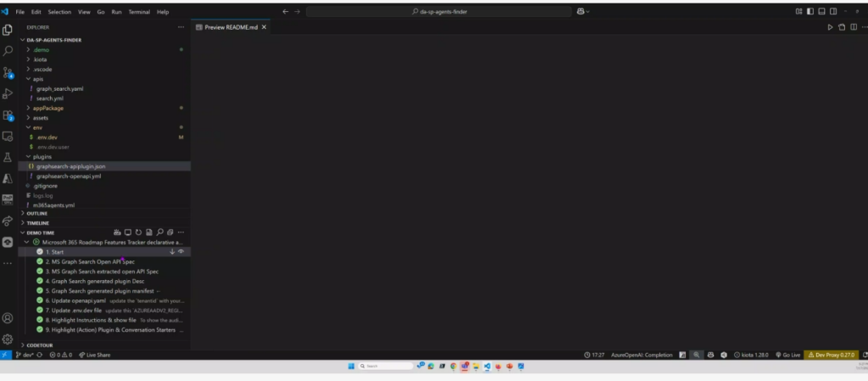Screen dimensions: 868x381
Task: Open Source Control view in activity bar
Action: click(x=8, y=72)
